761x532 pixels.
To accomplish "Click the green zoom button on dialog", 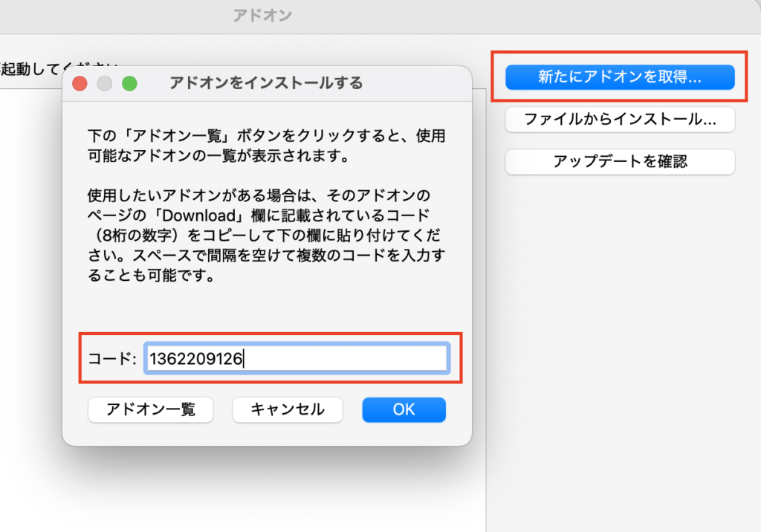I will tap(129, 83).
